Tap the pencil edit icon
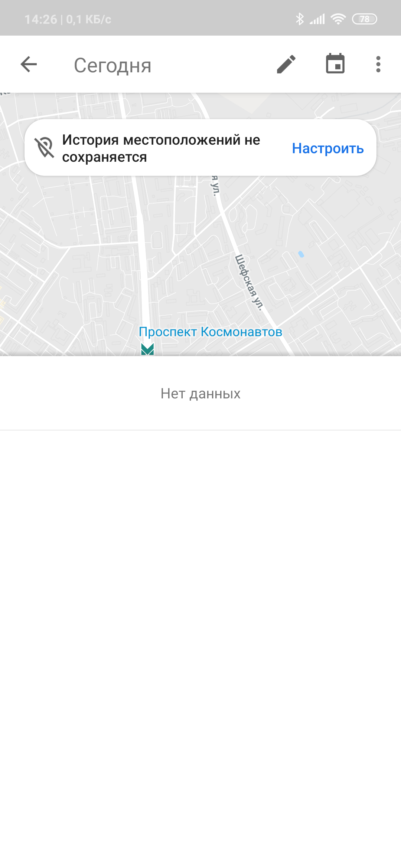This screenshot has height=868, width=401. coord(286,65)
